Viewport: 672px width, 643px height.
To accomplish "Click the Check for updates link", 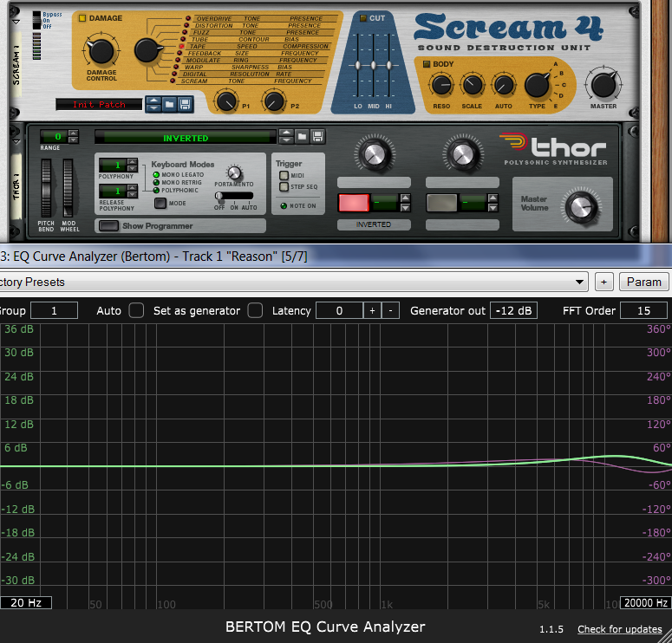I will (619, 629).
